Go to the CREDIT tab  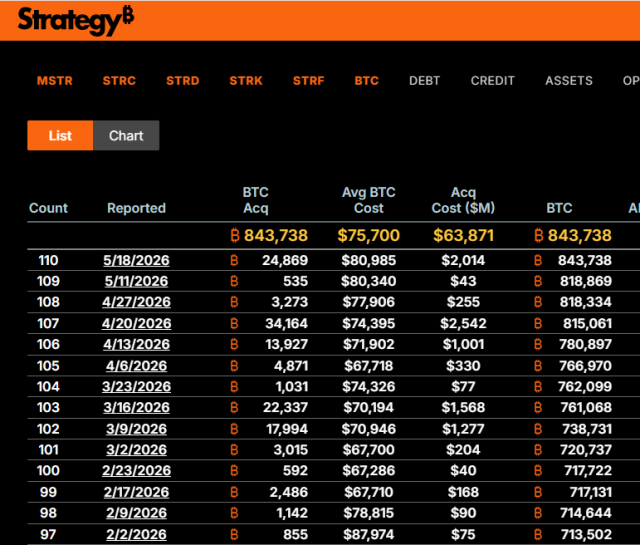493,81
